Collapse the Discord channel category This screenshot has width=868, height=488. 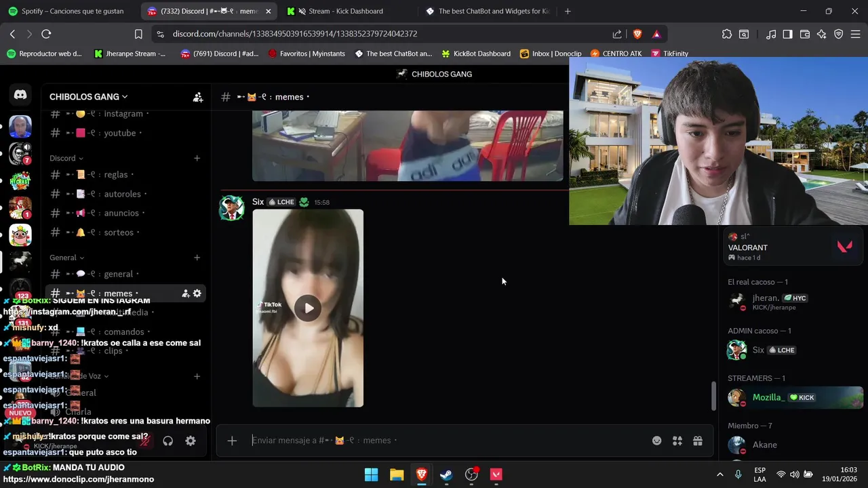click(66, 159)
